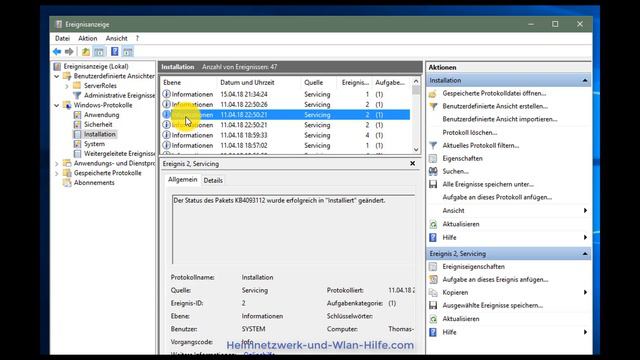Select the event dated 11.04.18 18:59:33

tap(285, 135)
